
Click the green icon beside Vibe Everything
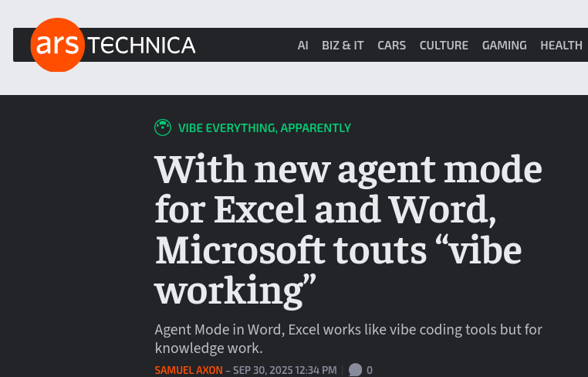(x=163, y=128)
